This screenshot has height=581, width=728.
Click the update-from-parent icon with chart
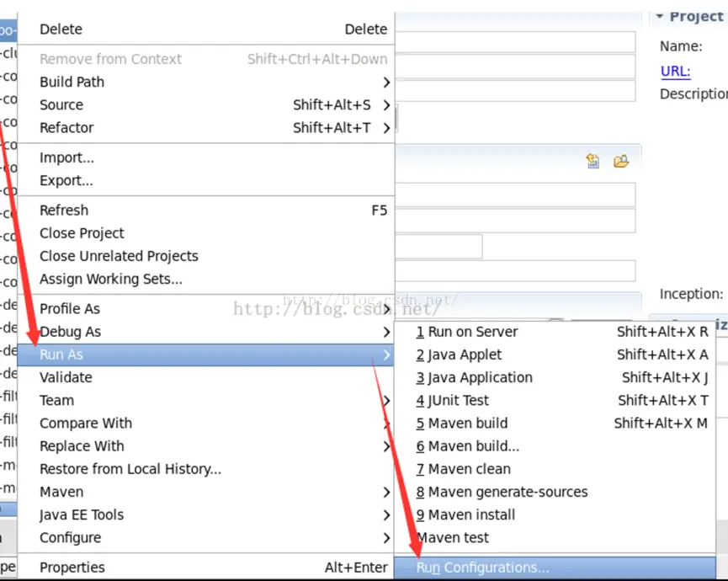592,161
